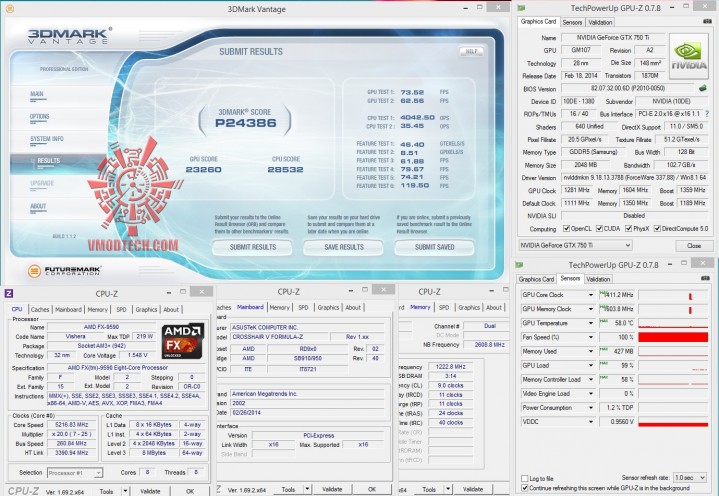Screen dimensions: 719x496
Task: Open the Memory Controller Load sensor dropdown
Action: pos(591,380)
